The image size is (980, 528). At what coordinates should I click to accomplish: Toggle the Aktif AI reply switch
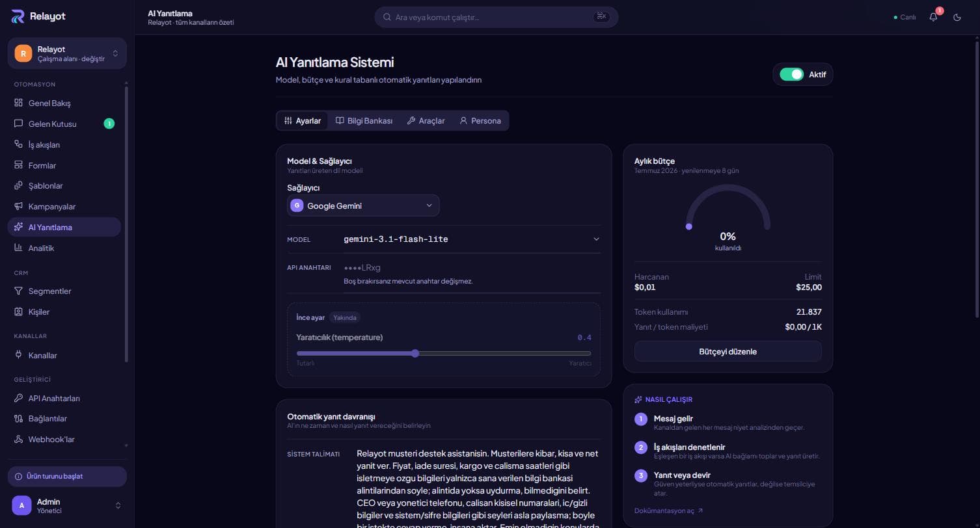[792, 74]
